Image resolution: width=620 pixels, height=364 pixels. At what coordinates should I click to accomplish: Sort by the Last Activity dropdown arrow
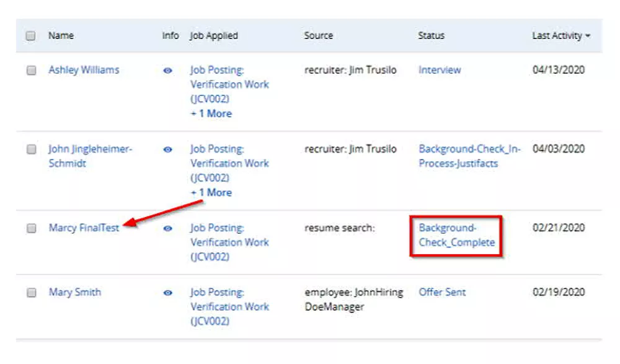[x=587, y=36]
